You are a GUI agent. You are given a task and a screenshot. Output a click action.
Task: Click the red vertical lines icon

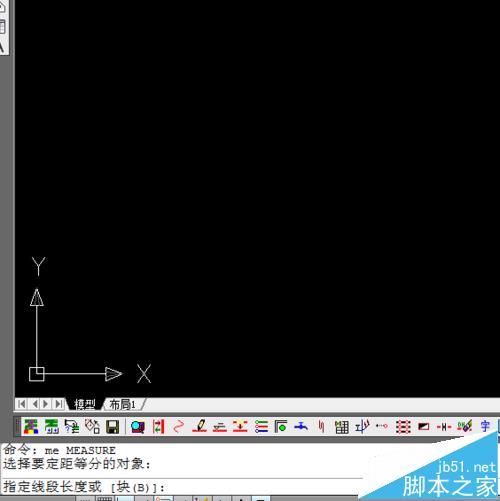tap(321, 426)
